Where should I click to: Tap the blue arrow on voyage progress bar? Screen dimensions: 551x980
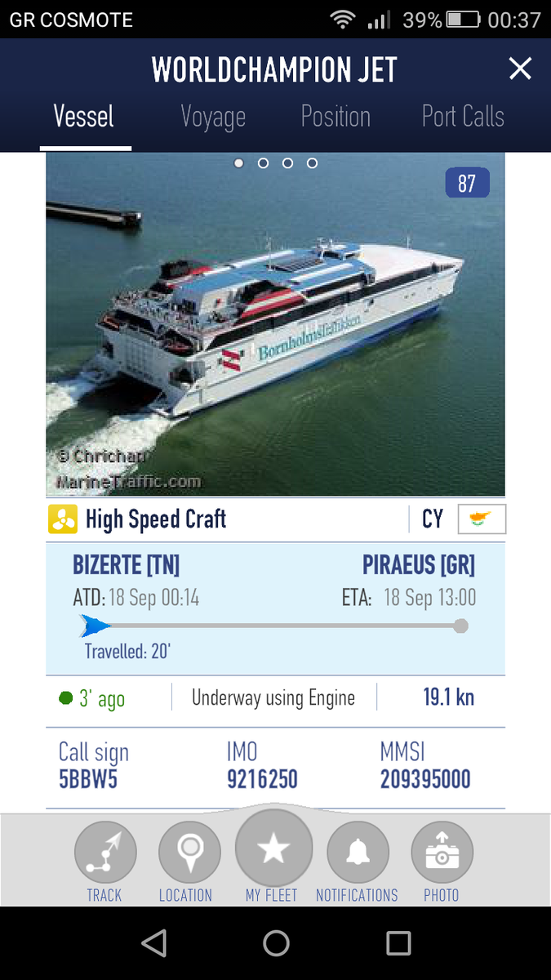(95, 626)
